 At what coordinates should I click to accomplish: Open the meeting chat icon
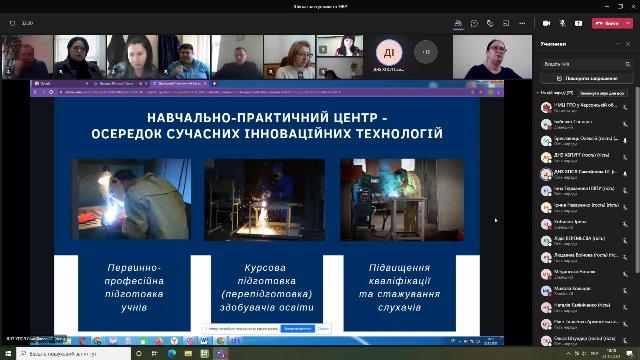474,23
